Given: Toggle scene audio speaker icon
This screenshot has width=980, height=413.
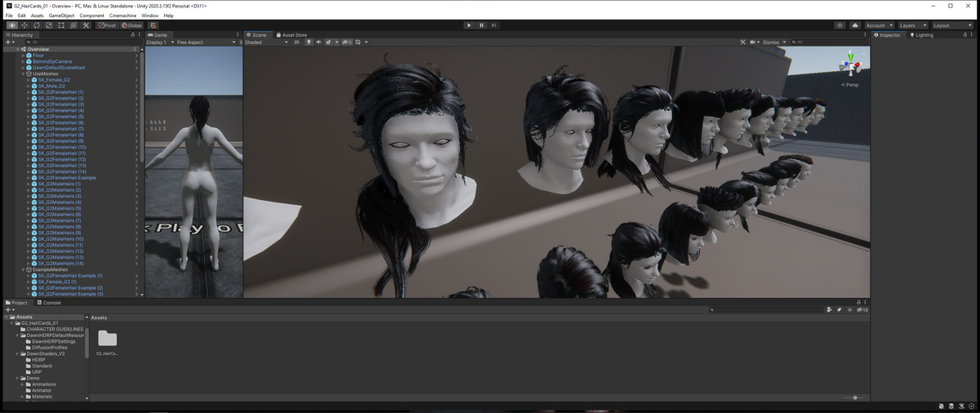Looking at the screenshot, I should (318, 42).
